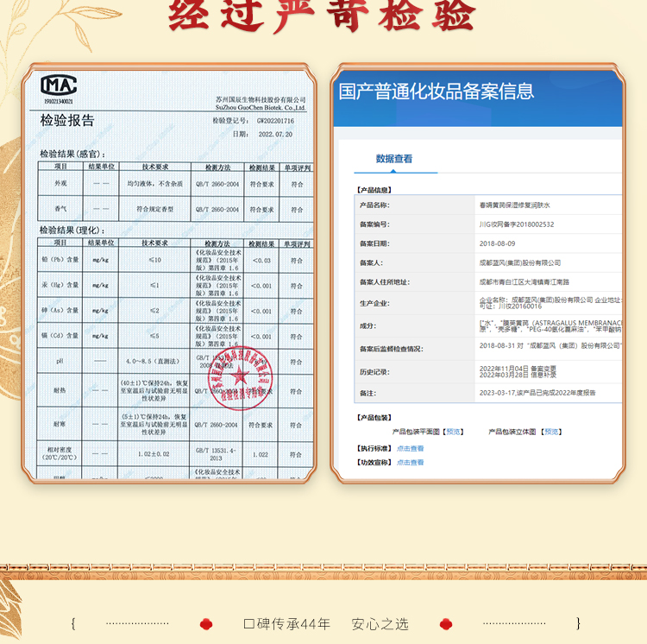
Task: Click the 汞(Hg)含量 item cell
Action: tap(60, 285)
